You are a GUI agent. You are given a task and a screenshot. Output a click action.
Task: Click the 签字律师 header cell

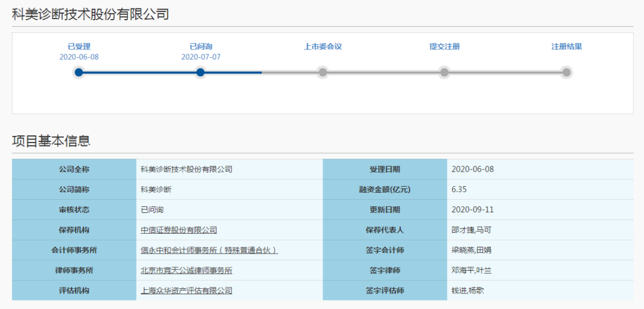[385, 270]
